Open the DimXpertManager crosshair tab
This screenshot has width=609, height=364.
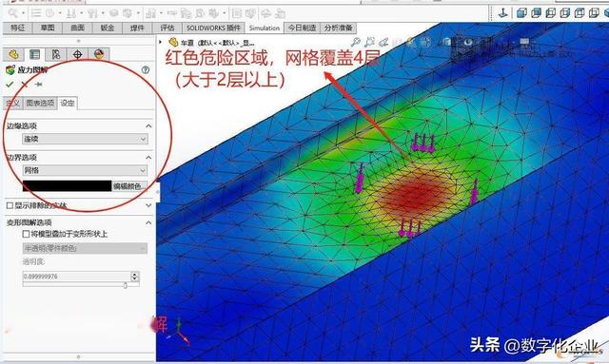click(77, 54)
